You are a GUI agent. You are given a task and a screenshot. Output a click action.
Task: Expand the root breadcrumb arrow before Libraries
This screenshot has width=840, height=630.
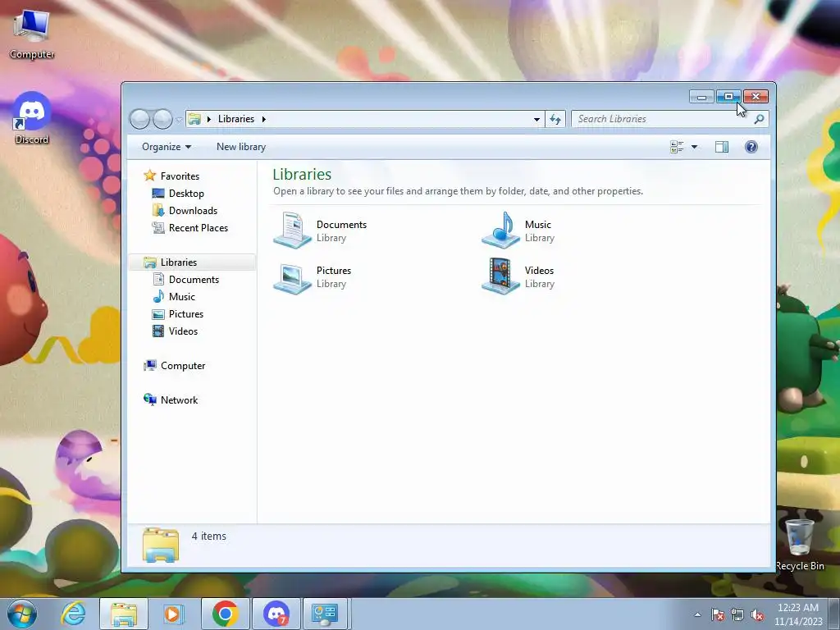(209, 119)
